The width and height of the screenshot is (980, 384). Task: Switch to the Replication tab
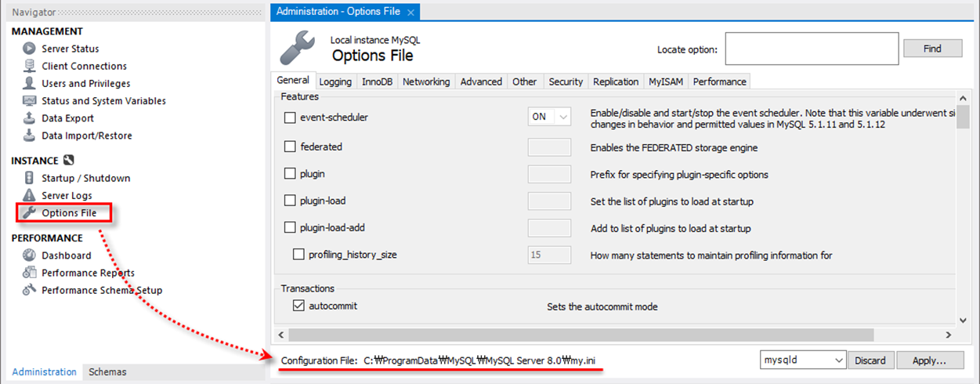(x=616, y=82)
